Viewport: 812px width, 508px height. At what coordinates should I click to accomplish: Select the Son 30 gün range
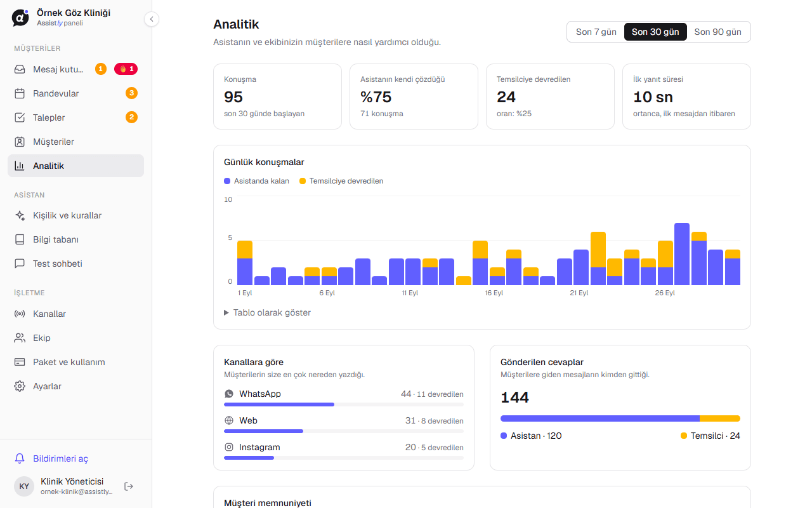pyautogui.click(x=655, y=32)
